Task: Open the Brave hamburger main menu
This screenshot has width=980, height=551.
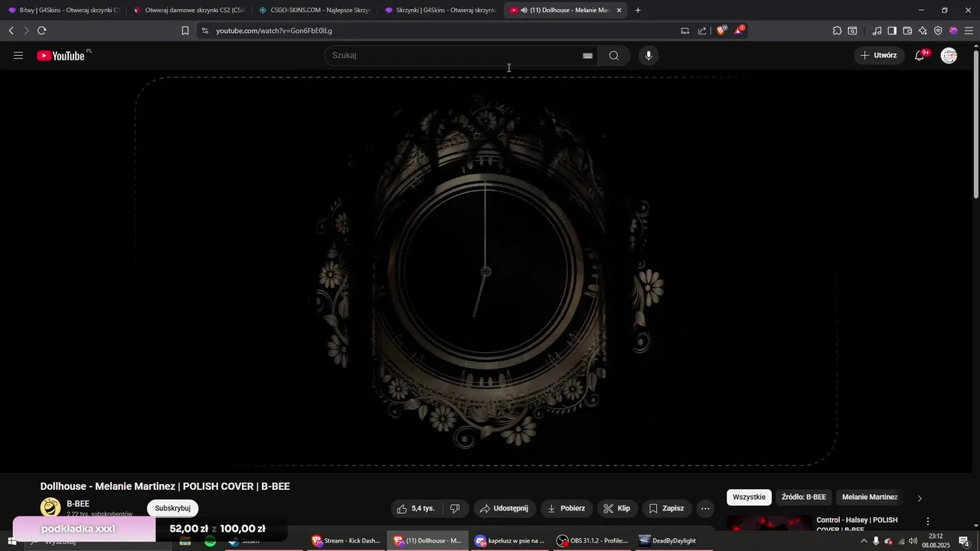Action: click(969, 31)
